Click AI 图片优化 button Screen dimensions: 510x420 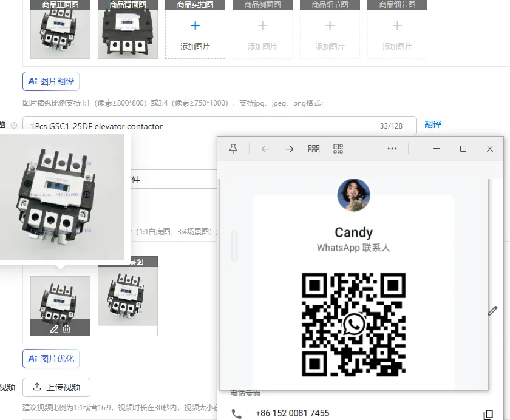[x=51, y=359]
